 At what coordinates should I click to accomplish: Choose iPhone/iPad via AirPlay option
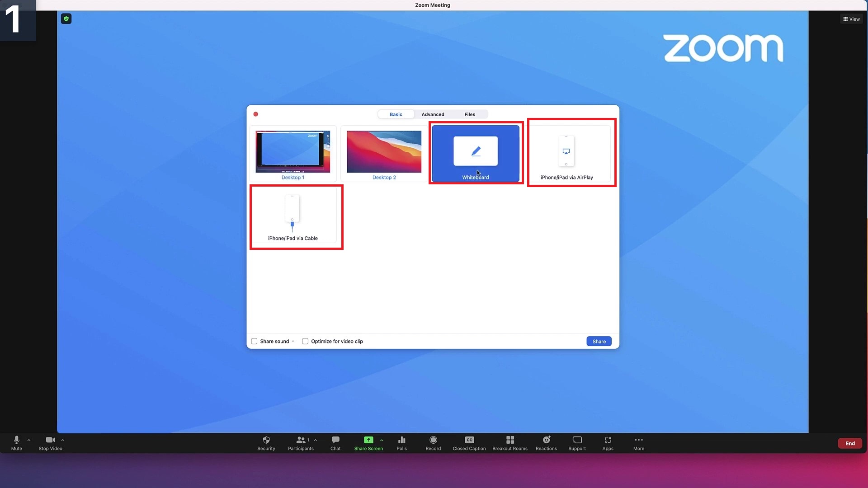coord(567,154)
